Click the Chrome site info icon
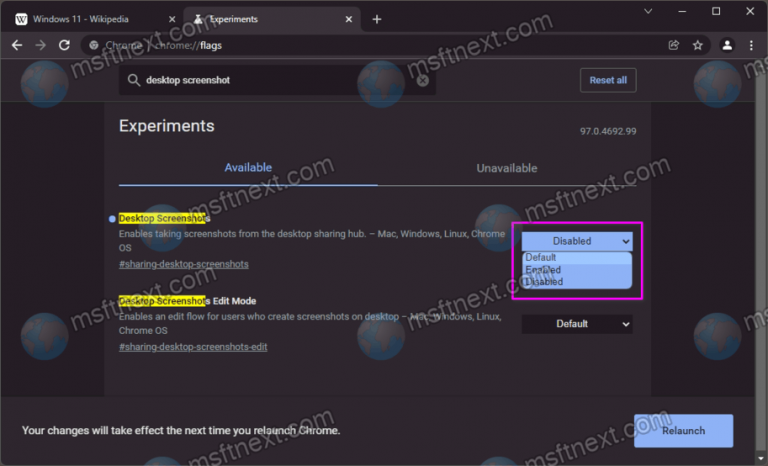 (x=94, y=45)
